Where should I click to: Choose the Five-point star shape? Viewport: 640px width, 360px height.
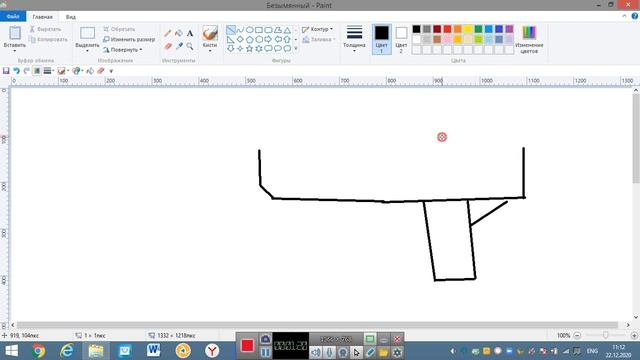249,49
